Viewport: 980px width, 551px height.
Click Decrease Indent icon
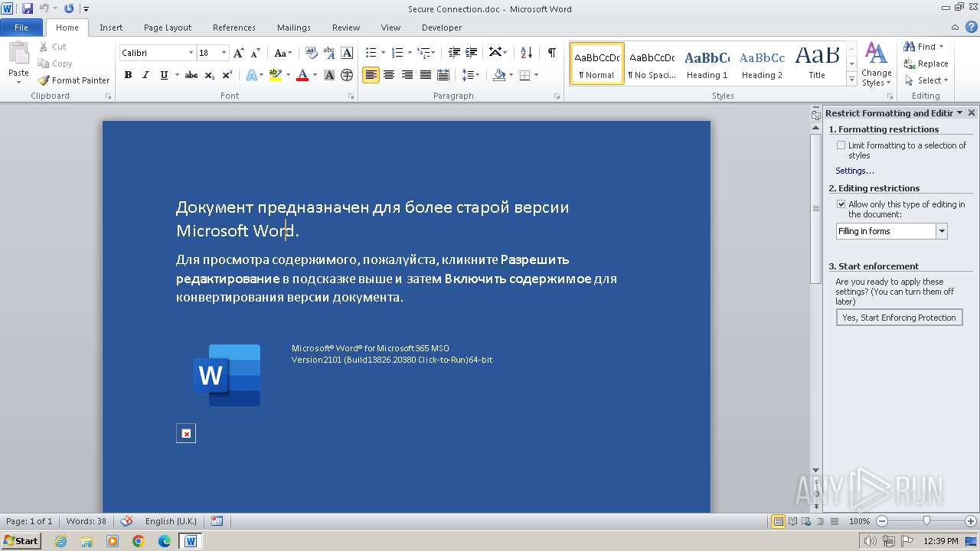(x=454, y=53)
